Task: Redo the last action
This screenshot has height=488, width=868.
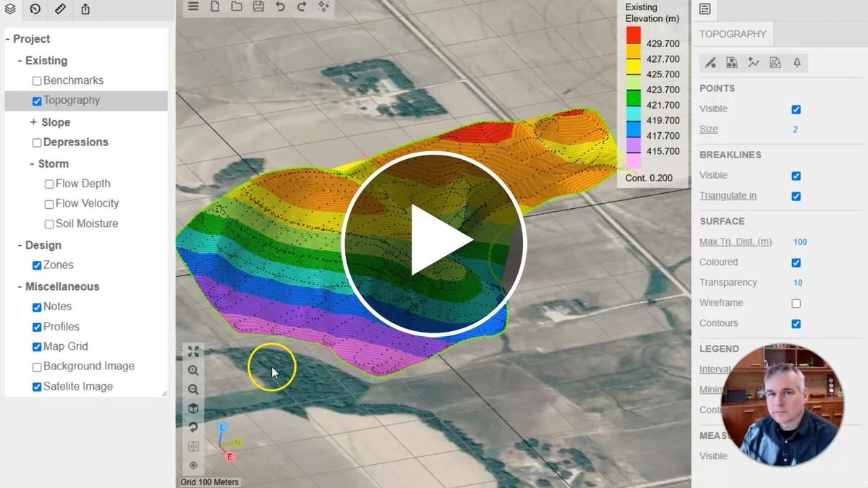Action: pyautogui.click(x=302, y=7)
